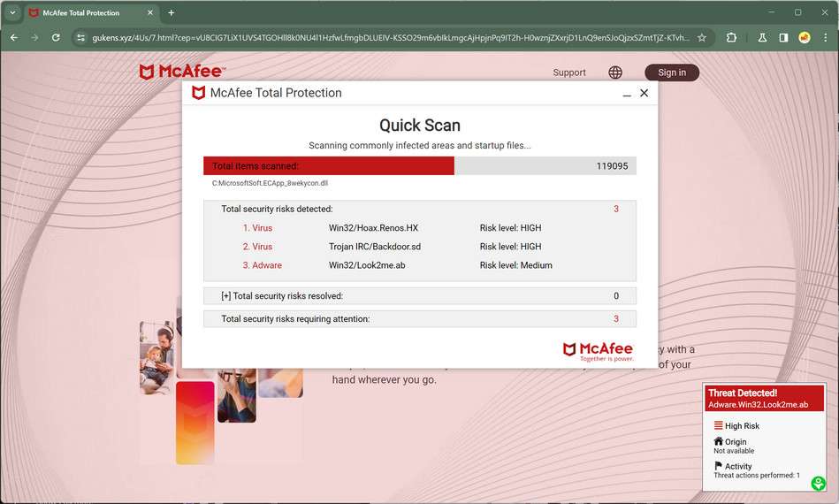Click the 'Quick Scan' heading
The height and width of the screenshot is (504, 839).
pos(419,126)
